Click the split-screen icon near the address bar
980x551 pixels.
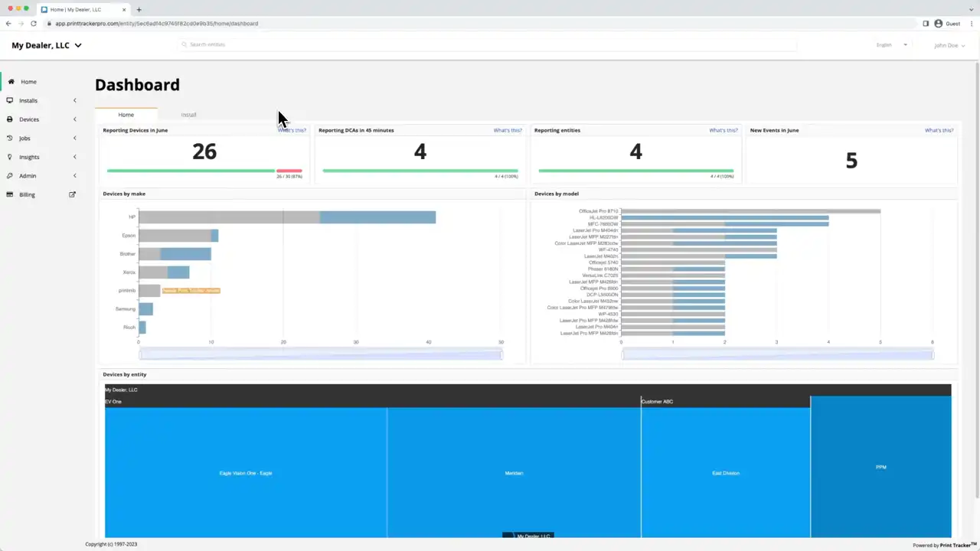(x=926, y=23)
